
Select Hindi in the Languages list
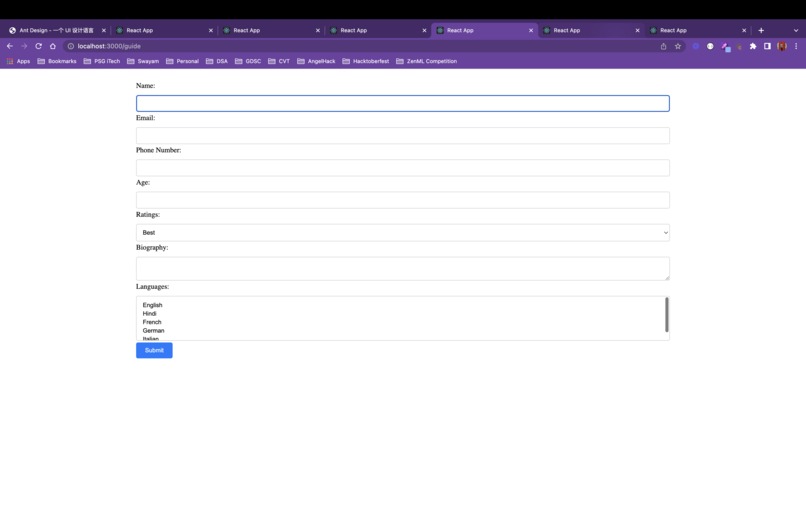[x=149, y=314]
